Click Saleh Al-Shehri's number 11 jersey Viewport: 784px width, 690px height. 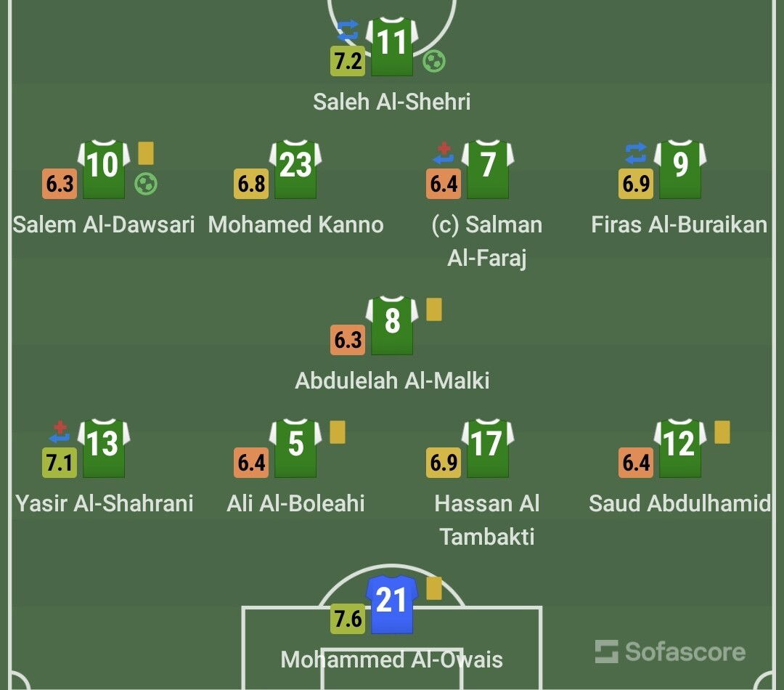click(x=392, y=46)
